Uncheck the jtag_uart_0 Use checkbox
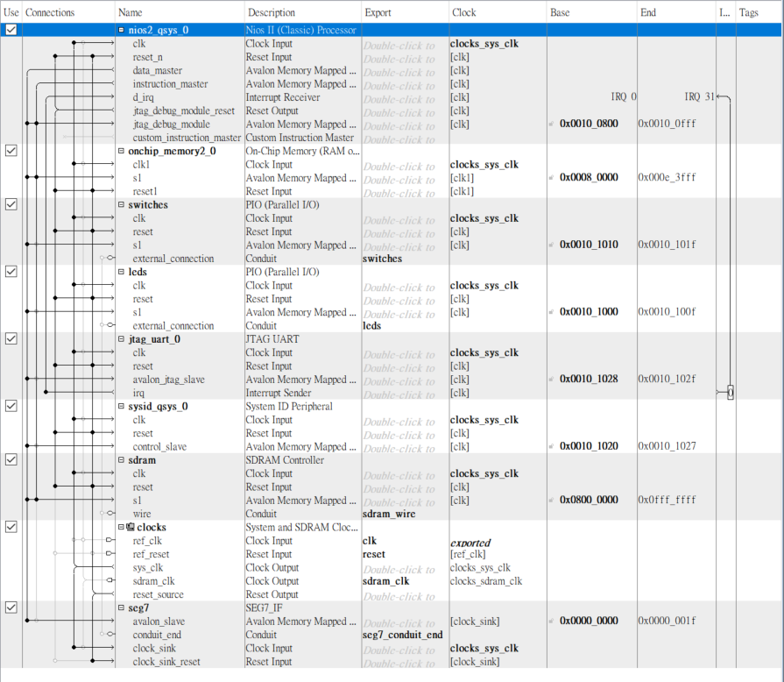Viewport: 784px width, 682px height. click(x=11, y=338)
